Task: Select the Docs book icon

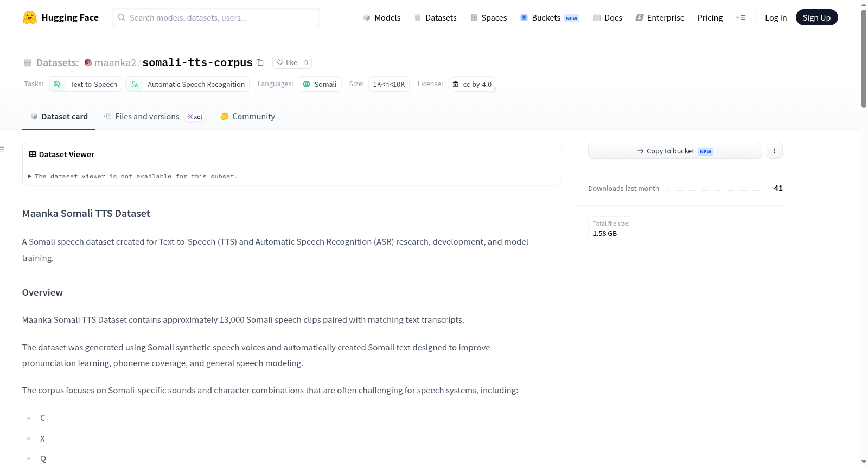Action: coord(597,17)
